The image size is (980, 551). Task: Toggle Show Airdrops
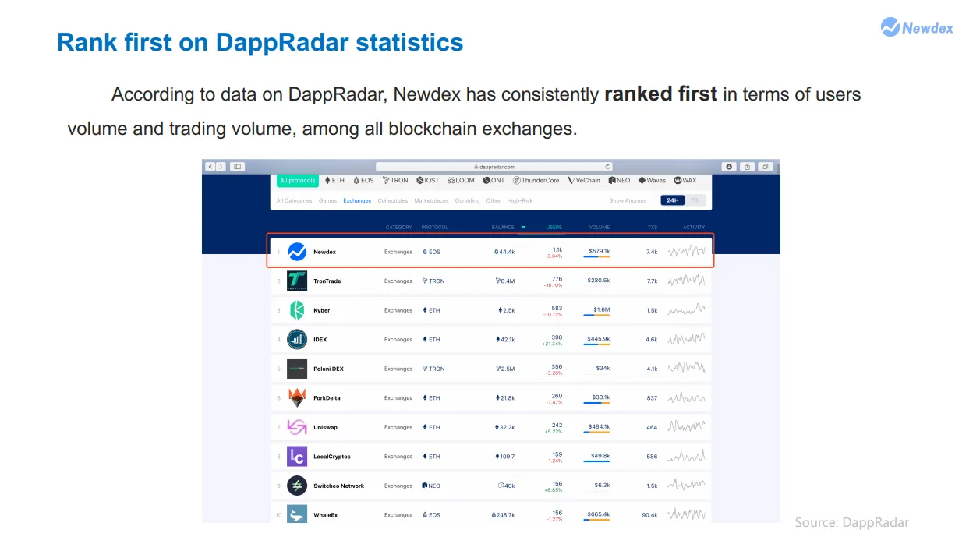pyautogui.click(x=628, y=201)
